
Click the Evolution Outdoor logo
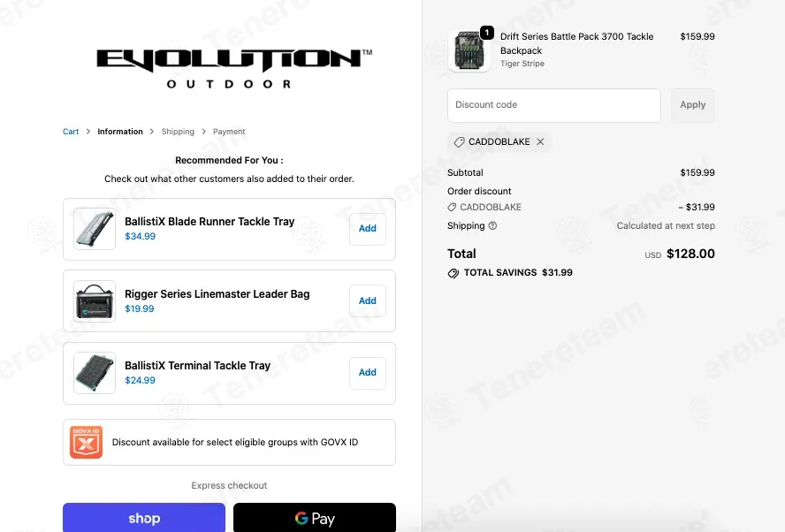(x=234, y=69)
